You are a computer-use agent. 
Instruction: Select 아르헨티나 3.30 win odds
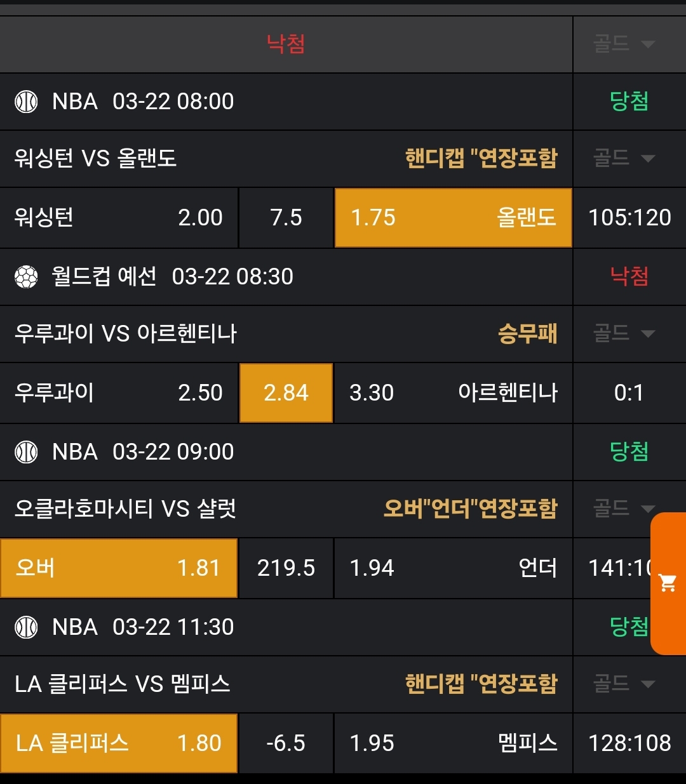pos(453,393)
